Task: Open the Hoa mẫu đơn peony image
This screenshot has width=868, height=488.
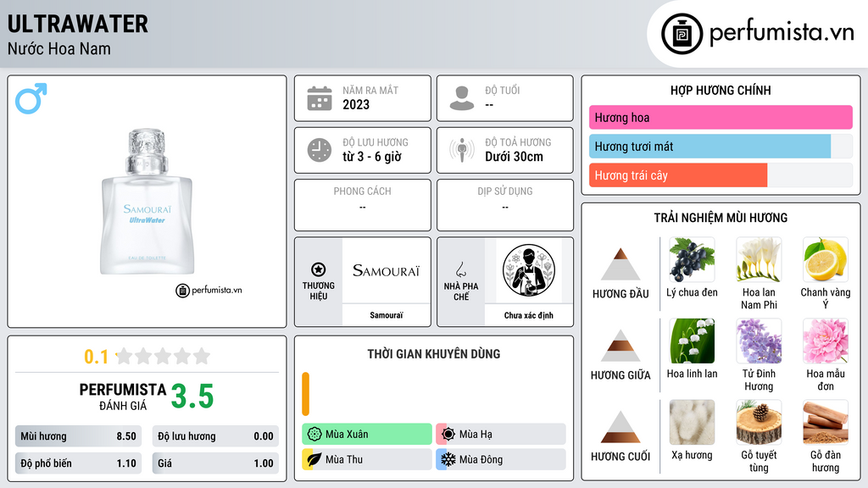Action: [x=826, y=341]
